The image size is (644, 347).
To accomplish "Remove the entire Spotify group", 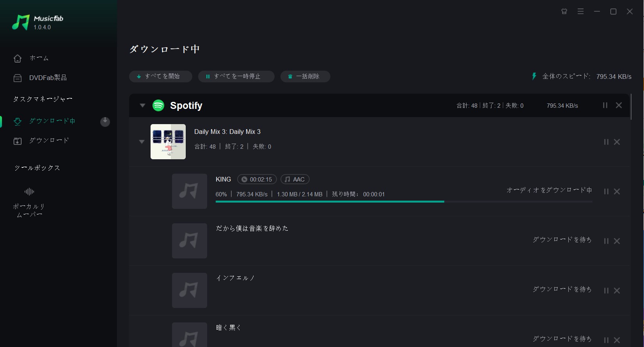I will click(619, 105).
